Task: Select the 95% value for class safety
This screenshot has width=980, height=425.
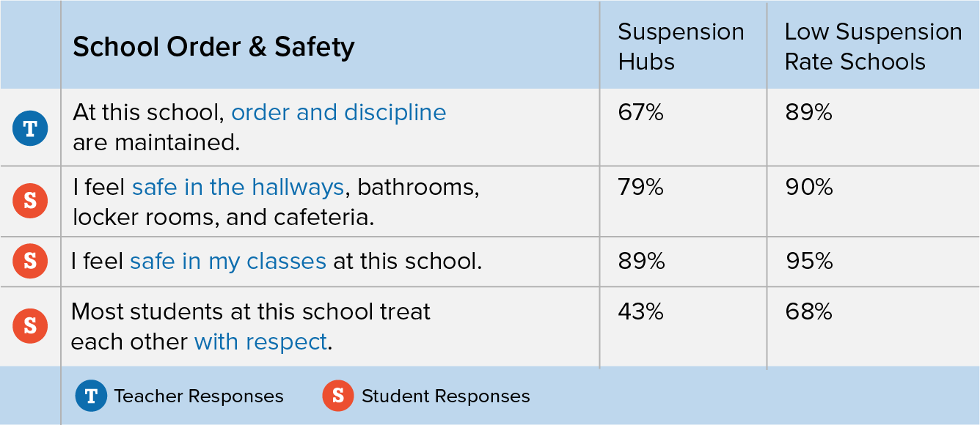Action: [808, 261]
